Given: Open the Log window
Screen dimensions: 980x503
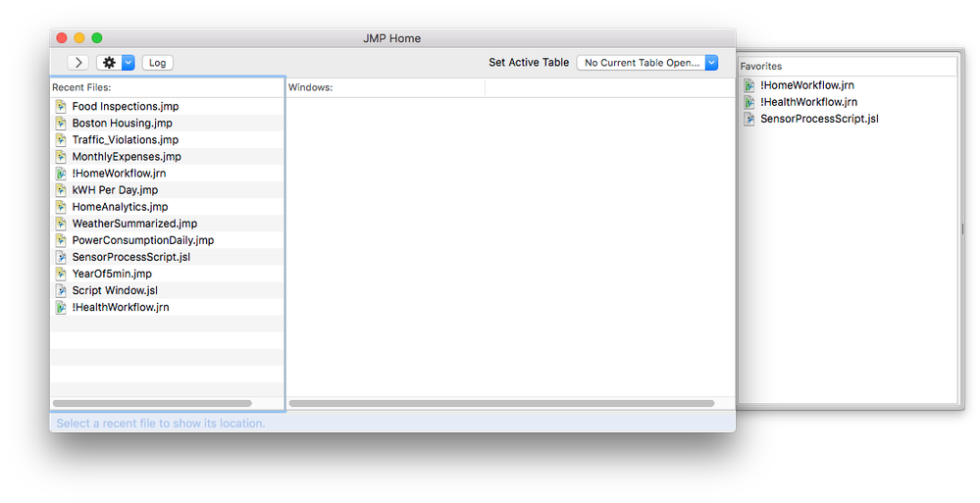Looking at the screenshot, I should click(x=158, y=63).
